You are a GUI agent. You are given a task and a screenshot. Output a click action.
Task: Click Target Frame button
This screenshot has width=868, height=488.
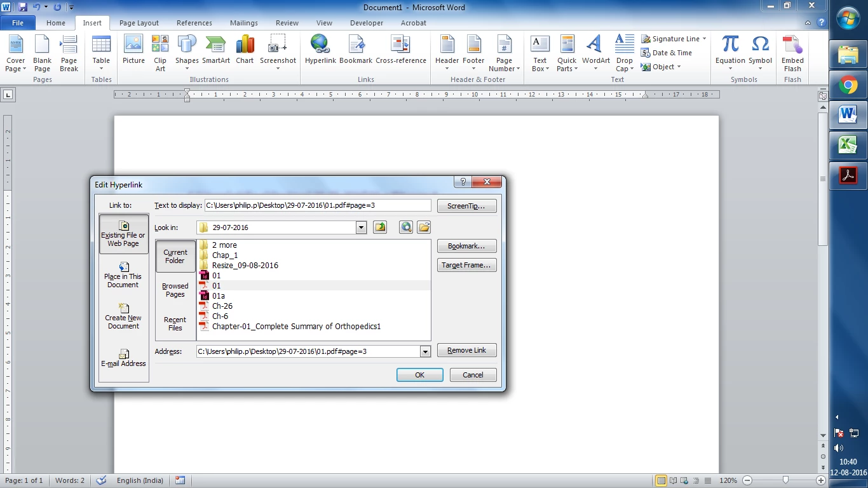click(466, 265)
